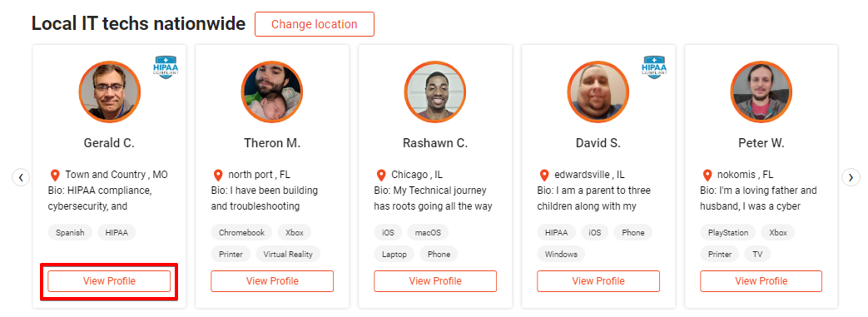This screenshot has height=317, width=868.
Task: View Profile for Gerald C.
Action: click(x=109, y=281)
